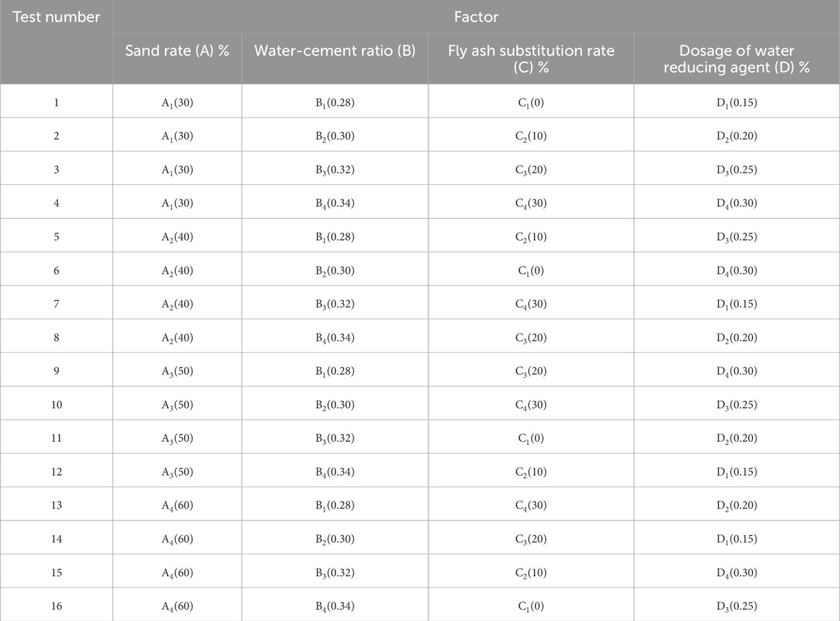Select C1(0) in test row 11
840x621 pixels.
point(531,438)
